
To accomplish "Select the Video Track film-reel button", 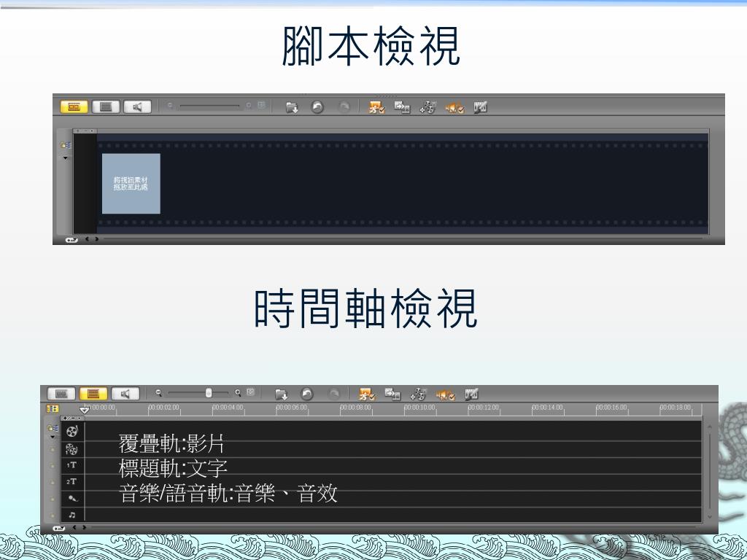I will [x=72, y=432].
